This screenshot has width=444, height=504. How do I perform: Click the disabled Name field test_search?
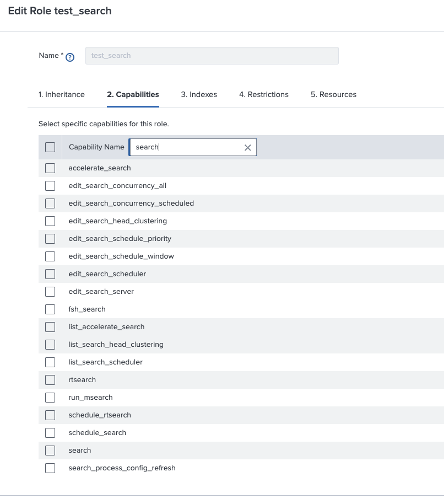point(212,56)
